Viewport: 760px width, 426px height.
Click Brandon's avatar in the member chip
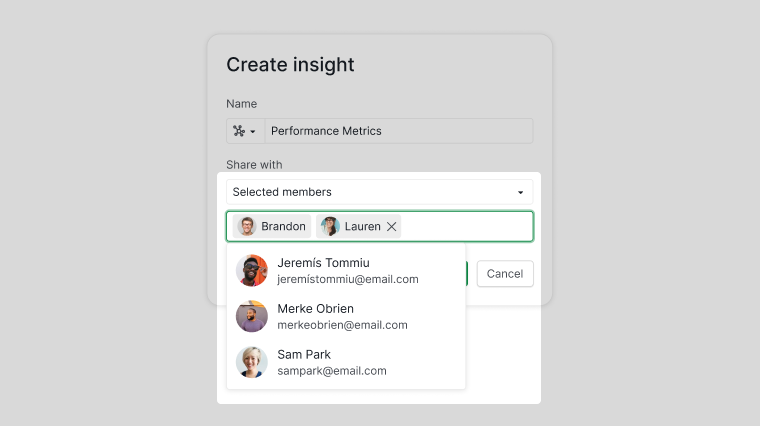[247, 226]
